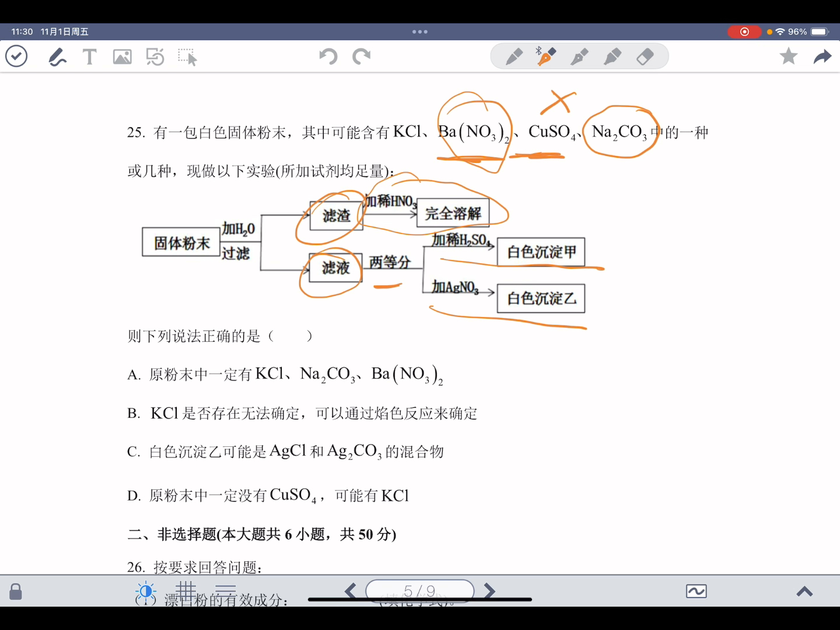Open the insert image tool

click(x=123, y=57)
